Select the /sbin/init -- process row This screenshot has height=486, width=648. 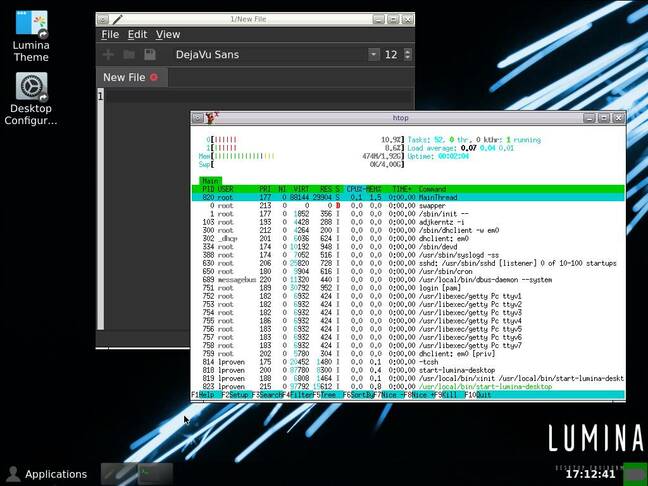click(408, 214)
